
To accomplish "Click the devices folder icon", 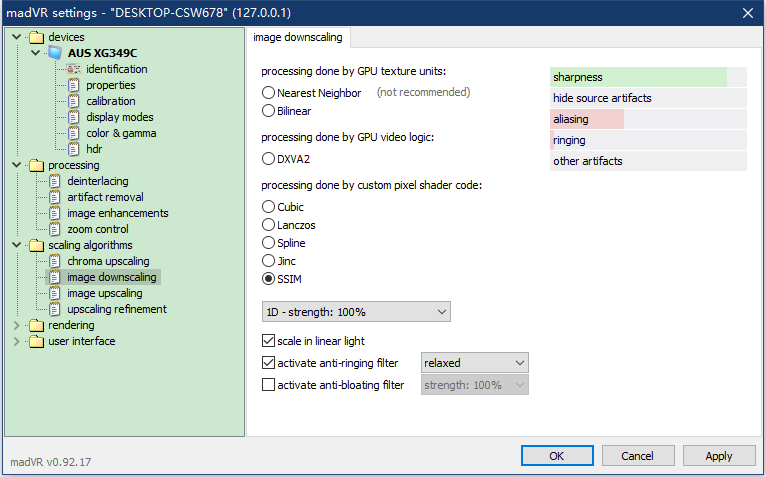I will pos(36,38).
